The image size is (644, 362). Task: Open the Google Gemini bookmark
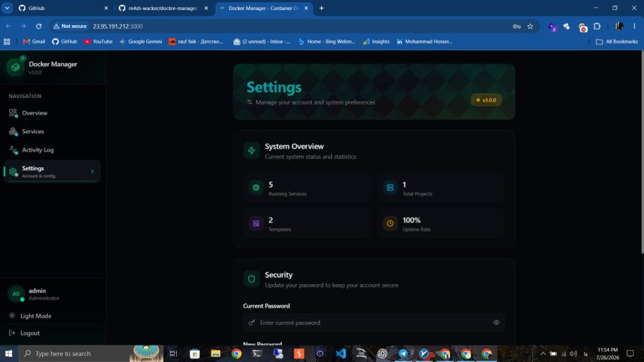(x=140, y=41)
